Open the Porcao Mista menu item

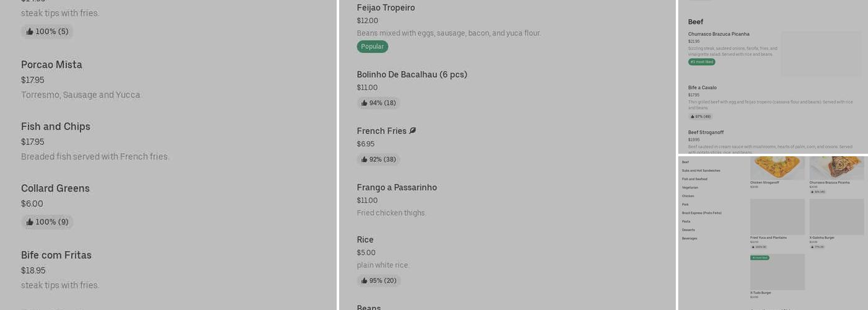(x=51, y=65)
